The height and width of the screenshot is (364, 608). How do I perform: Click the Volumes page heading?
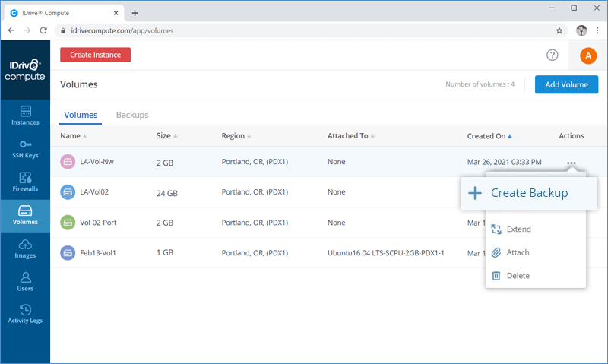79,84
